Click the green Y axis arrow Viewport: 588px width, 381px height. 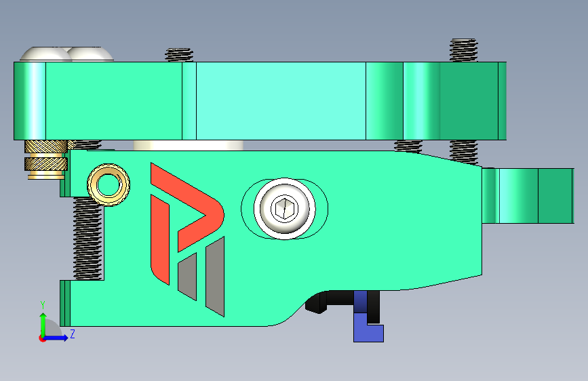43,325
